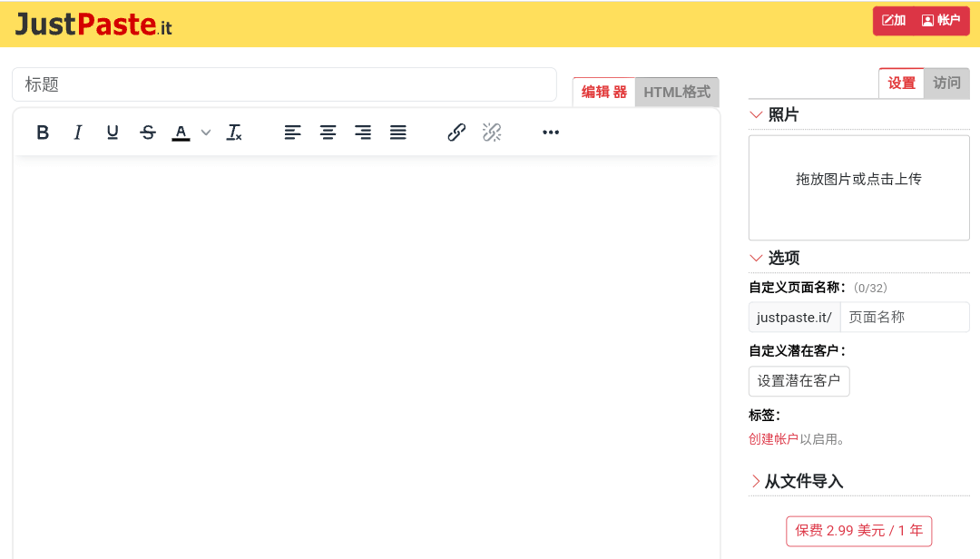Clear text formatting with Tx icon
The image size is (980, 559).
(x=234, y=132)
